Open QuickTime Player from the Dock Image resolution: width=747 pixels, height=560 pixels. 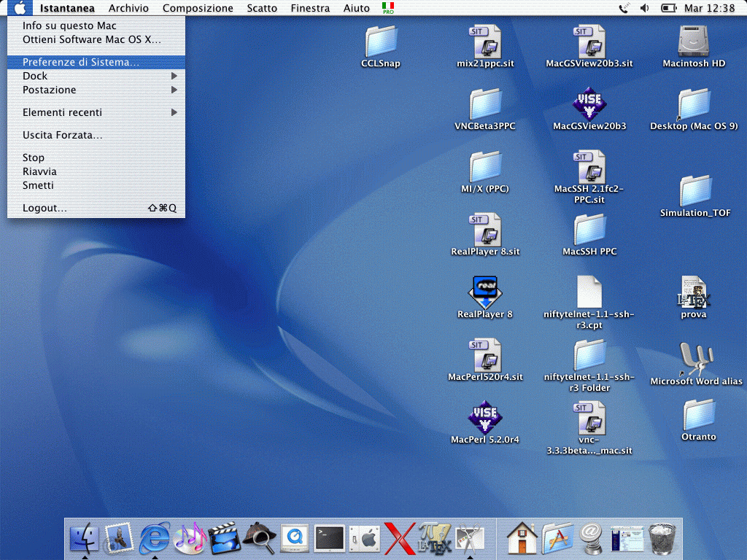point(295,538)
